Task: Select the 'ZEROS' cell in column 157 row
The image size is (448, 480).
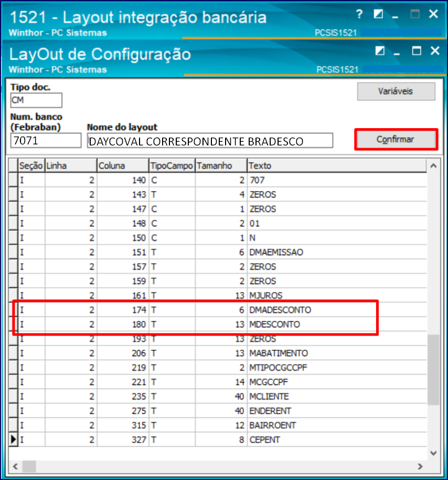Action: (336, 267)
